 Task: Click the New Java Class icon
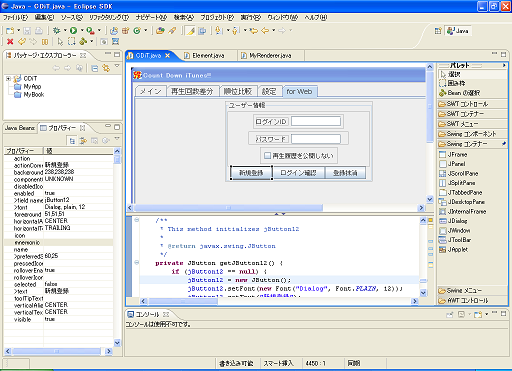[x=137, y=31]
